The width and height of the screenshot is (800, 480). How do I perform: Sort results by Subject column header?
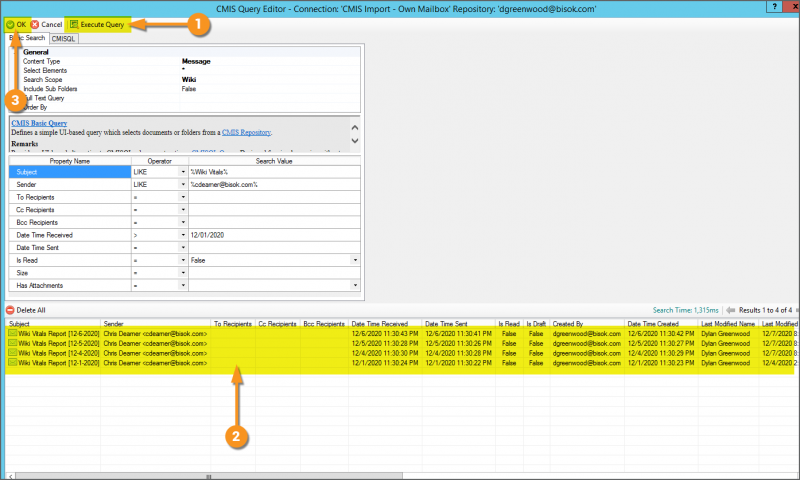pos(53,324)
